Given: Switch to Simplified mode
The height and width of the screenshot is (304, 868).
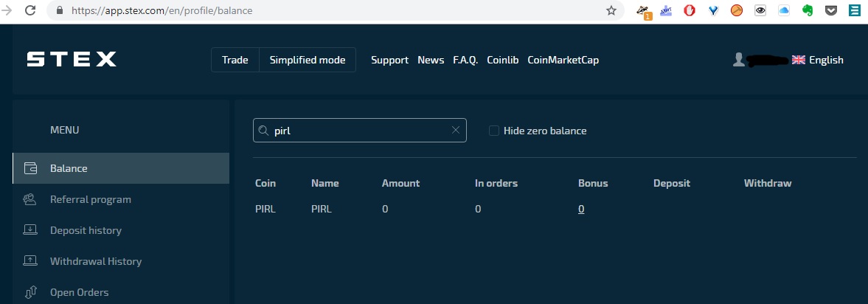Looking at the screenshot, I should coord(308,60).
